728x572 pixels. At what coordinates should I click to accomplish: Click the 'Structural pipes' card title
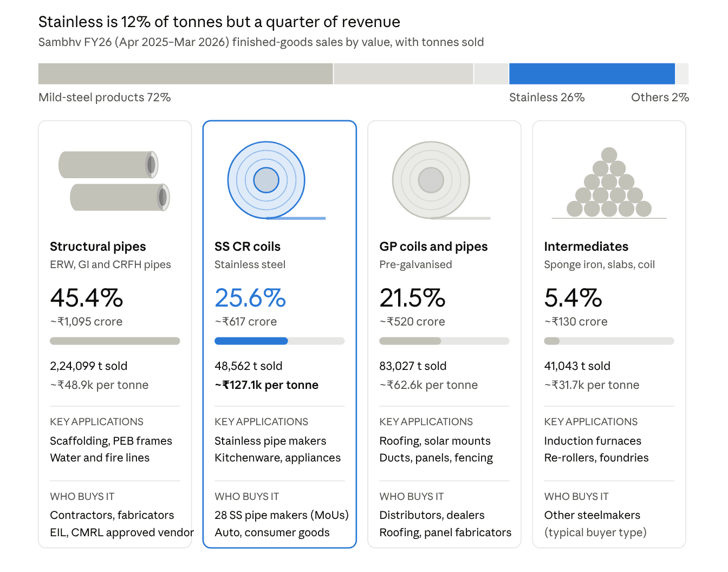[98, 246]
